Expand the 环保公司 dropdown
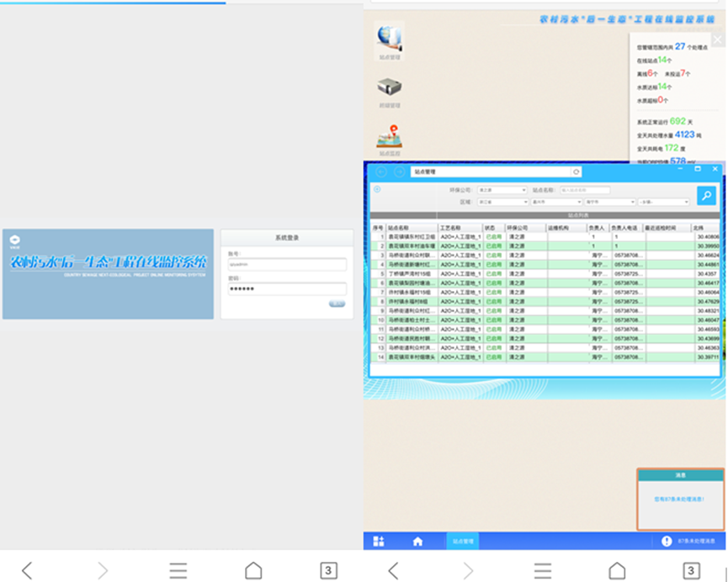The image size is (728, 582). point(502,190)
